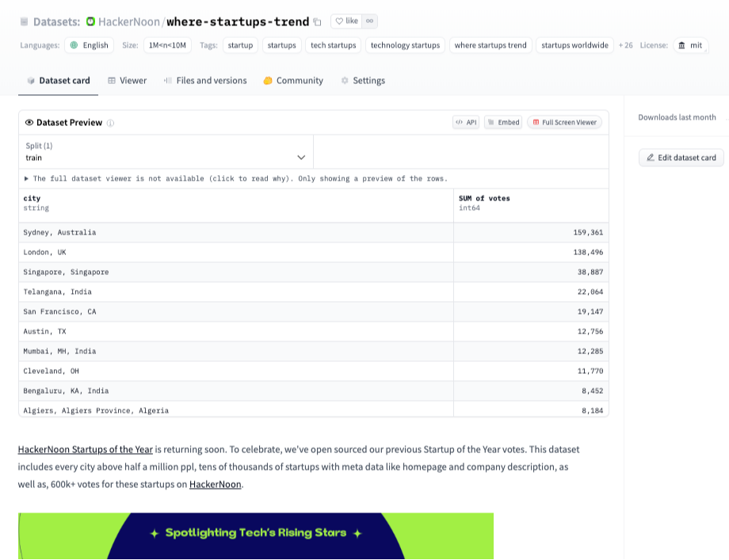The width and height of the screenshot is (729, 560).
Task: Open the Community tab's chat icon
Action: (x=267, y=80)
